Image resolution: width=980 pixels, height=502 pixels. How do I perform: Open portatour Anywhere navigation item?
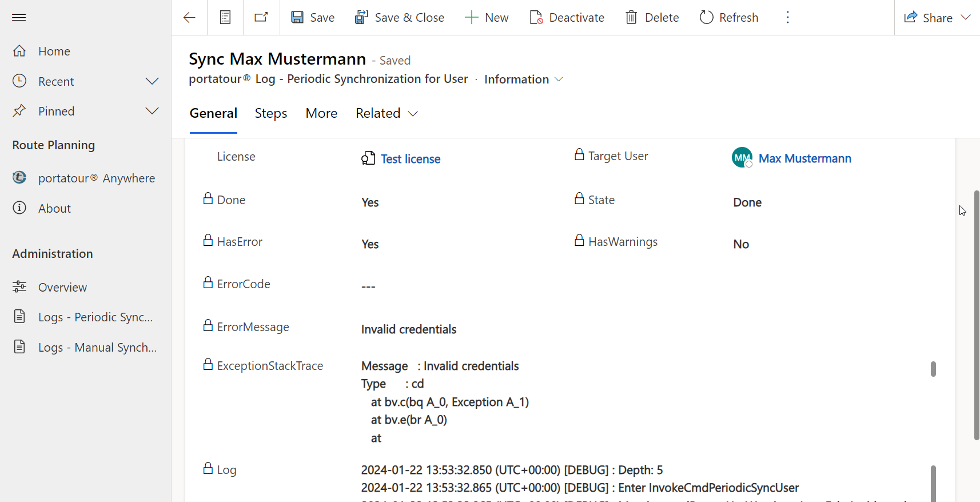tap(86, 178)
